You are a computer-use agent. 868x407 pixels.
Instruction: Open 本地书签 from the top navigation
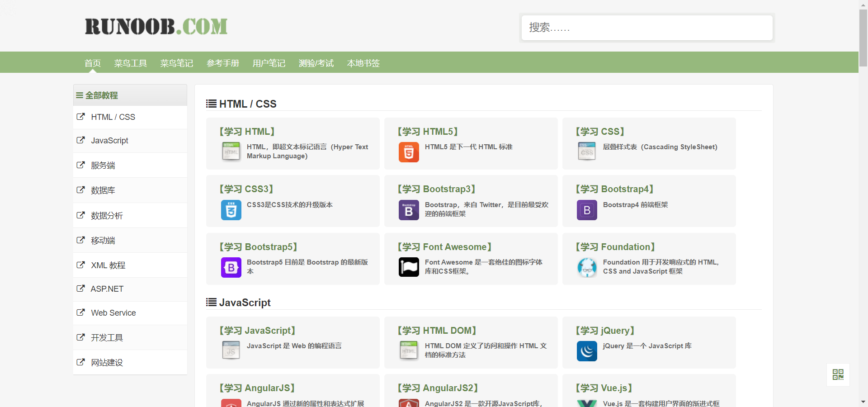coord(363,63)
